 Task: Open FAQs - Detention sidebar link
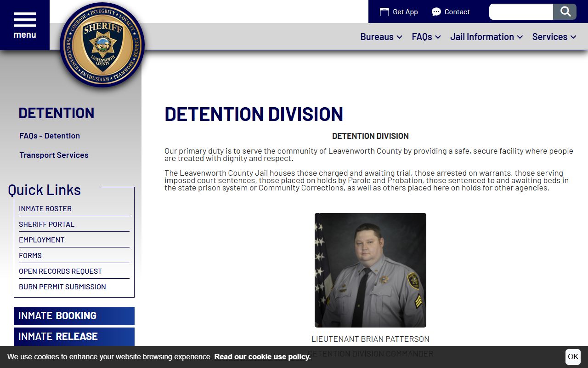(50, 136)
